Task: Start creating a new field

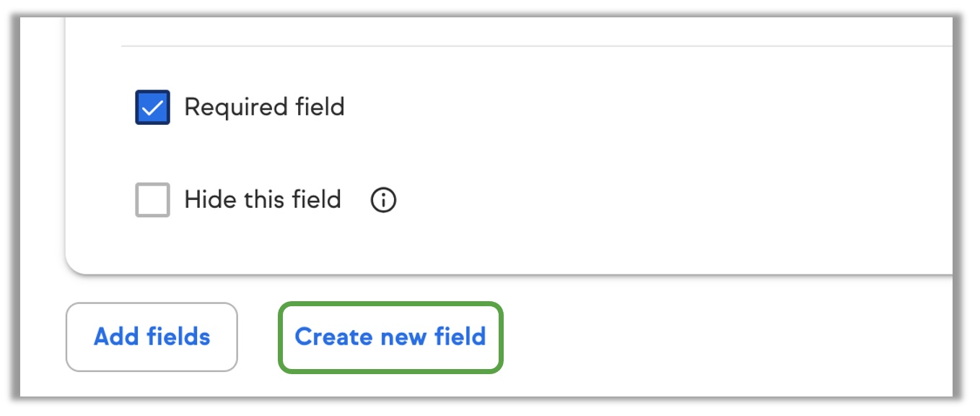Action: pyautogui.click(x=390, y=337)
